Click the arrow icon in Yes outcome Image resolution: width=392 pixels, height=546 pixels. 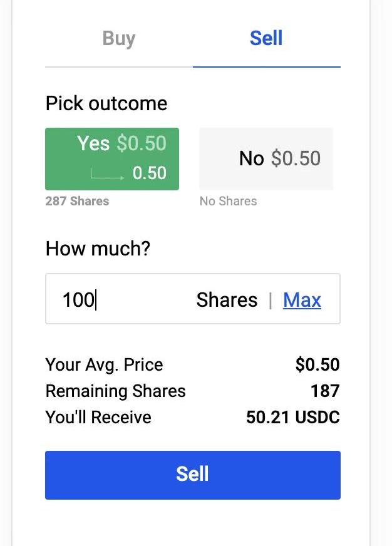tap(107, 175)
